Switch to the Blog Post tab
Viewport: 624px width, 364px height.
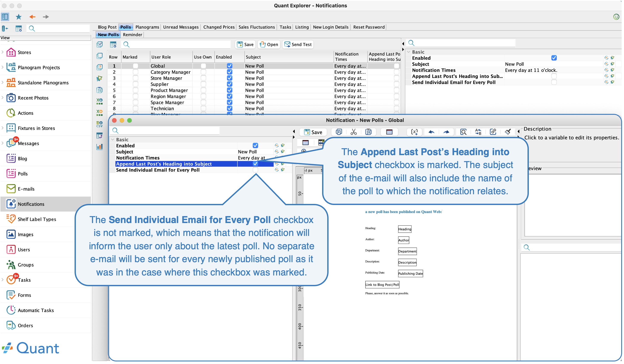coord(107,27)
